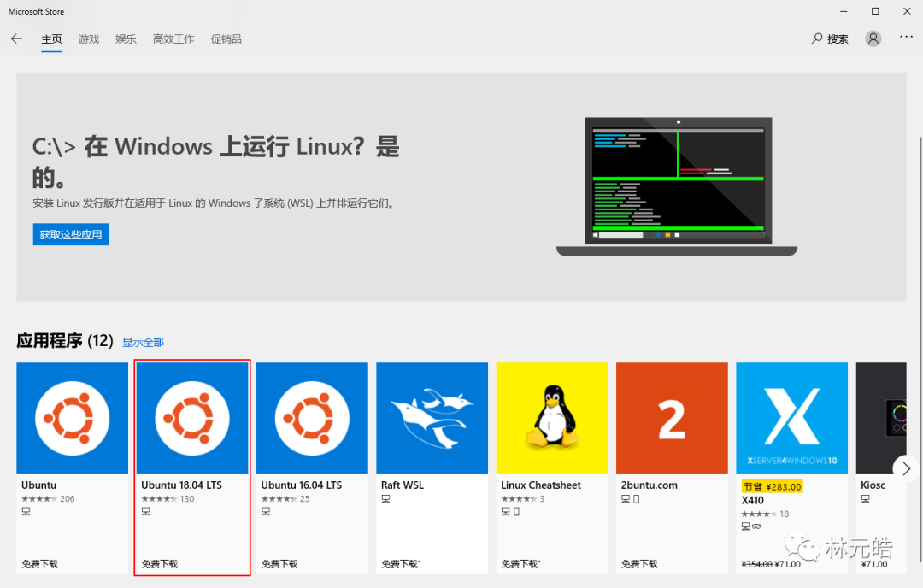This screenshot has width=923, height=588.
Task: Click the Linux Cheatsheet title text
Action: click(541, 485)
